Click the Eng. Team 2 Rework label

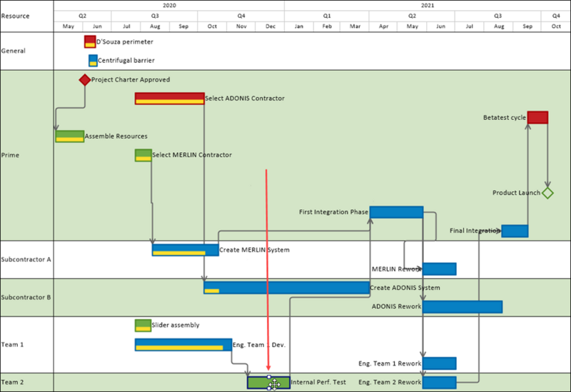(x=390, y=382)
